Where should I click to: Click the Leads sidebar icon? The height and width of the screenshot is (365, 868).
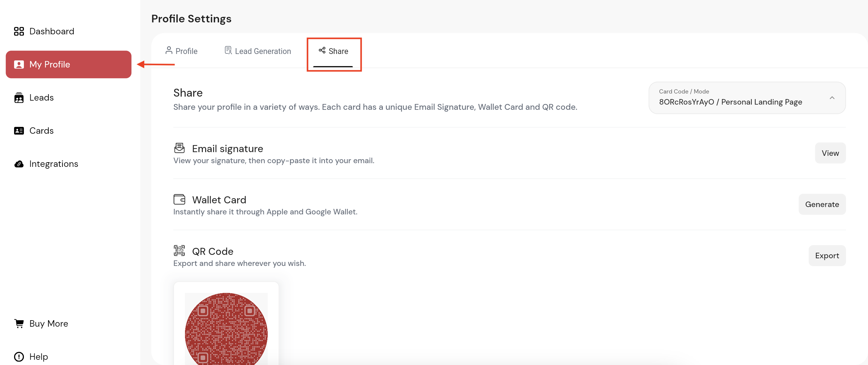point(19,98)
